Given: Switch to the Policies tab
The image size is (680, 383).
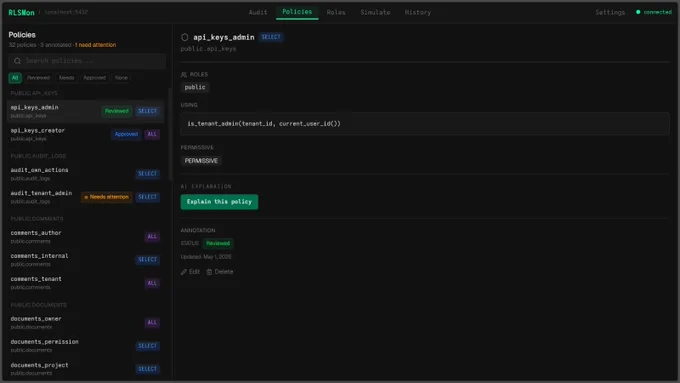Looking at the screenshot, I should coord(297,12).
